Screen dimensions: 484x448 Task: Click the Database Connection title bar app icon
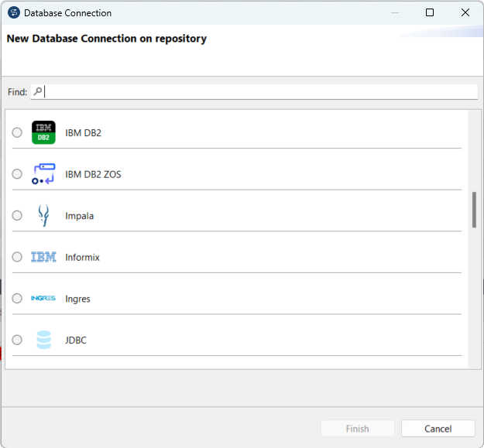(13, 12)
